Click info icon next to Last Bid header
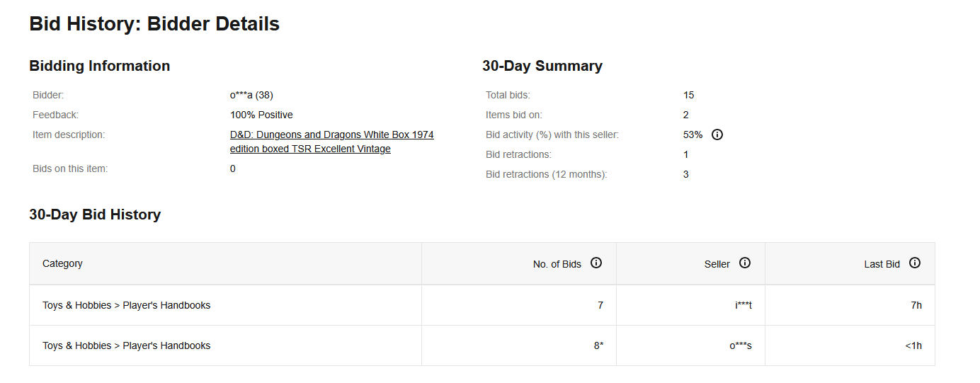Viewport: 980px width, 383px height. (915, 263)
